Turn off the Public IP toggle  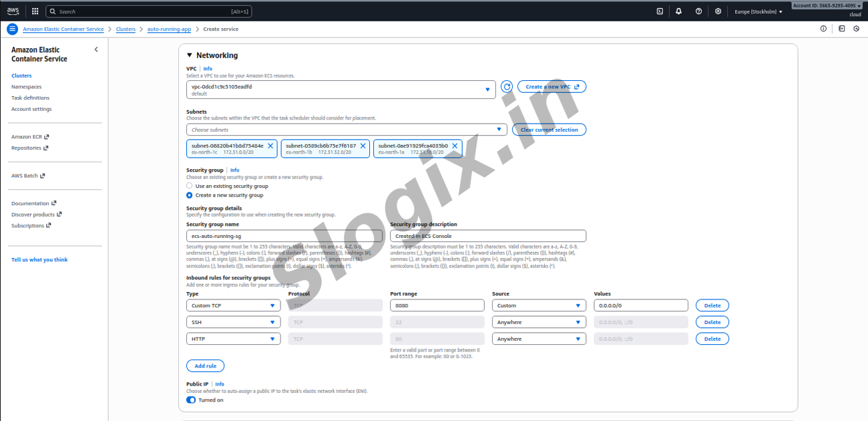pyautogui.click(x=191, y=400)
